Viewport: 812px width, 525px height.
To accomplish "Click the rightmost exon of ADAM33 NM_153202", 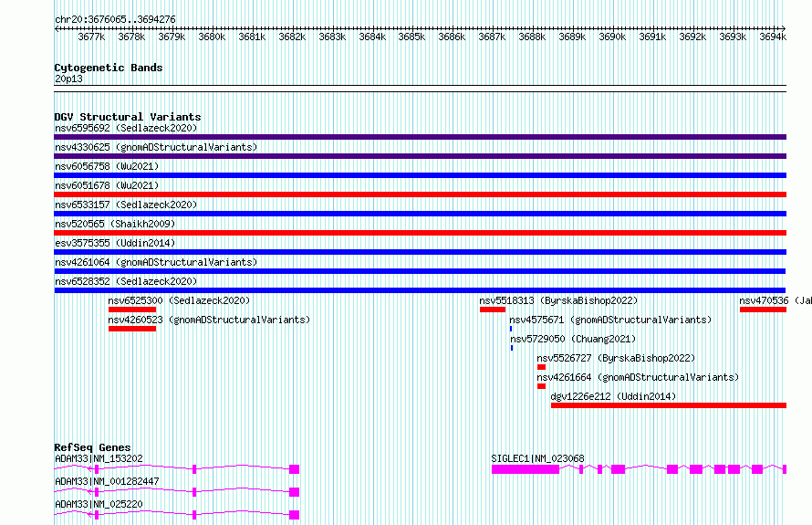I will (294, 469).
